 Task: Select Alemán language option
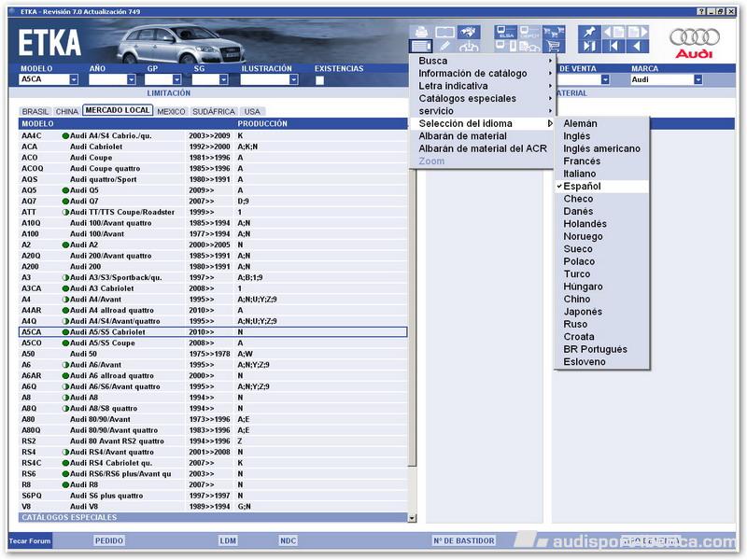click(x=601, y=124)
